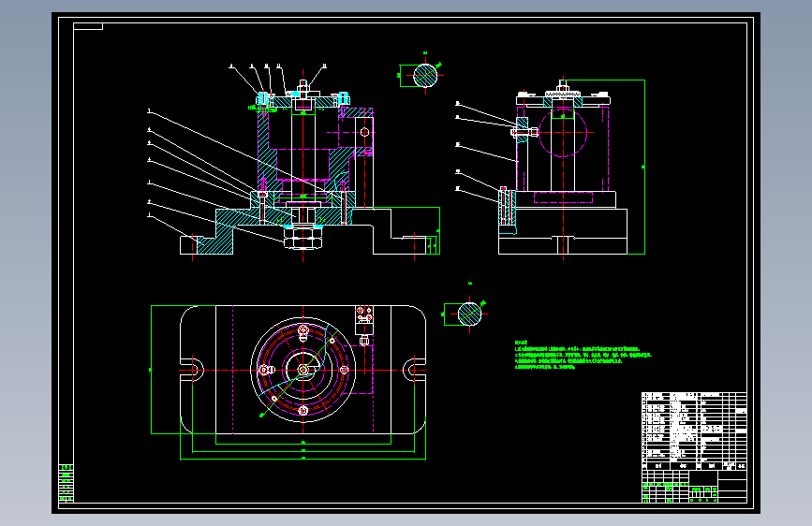Image resolution: width=812 pixels, height=526 pixels.
Task: Select the overall height dimension line beside the side view
Action: pos(644,167)
